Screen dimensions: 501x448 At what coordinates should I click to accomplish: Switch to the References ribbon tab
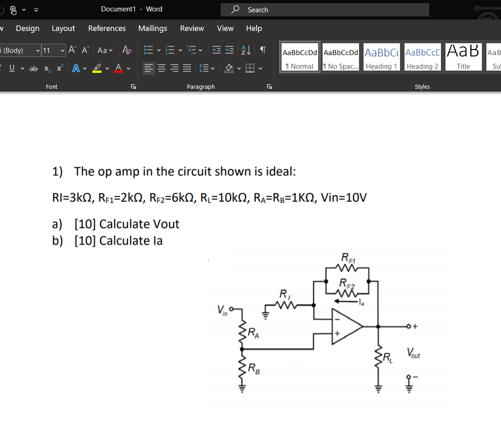[106, 28]
